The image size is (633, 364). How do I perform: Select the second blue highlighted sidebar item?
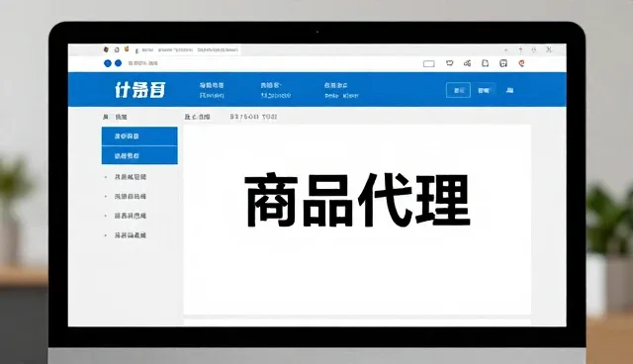click(139, 155)
